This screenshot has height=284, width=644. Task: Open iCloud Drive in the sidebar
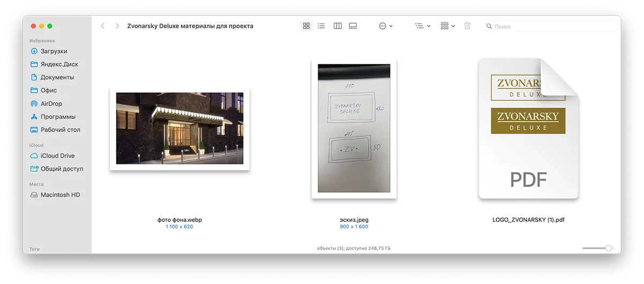[57, 156]
